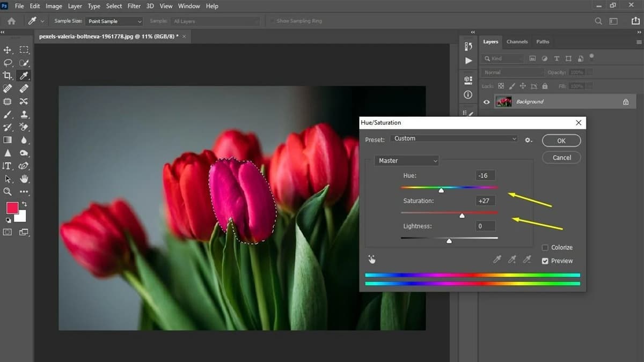Choose the Horizontal Type tool
The height and width of the screenshot is (362, 644).
tap(8, 166)
